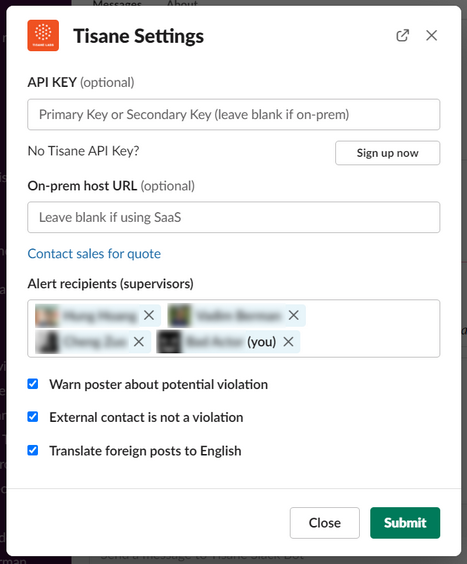
Task: Click the "Tisane Settings" dialog title
Action: [x=139, y=36]
